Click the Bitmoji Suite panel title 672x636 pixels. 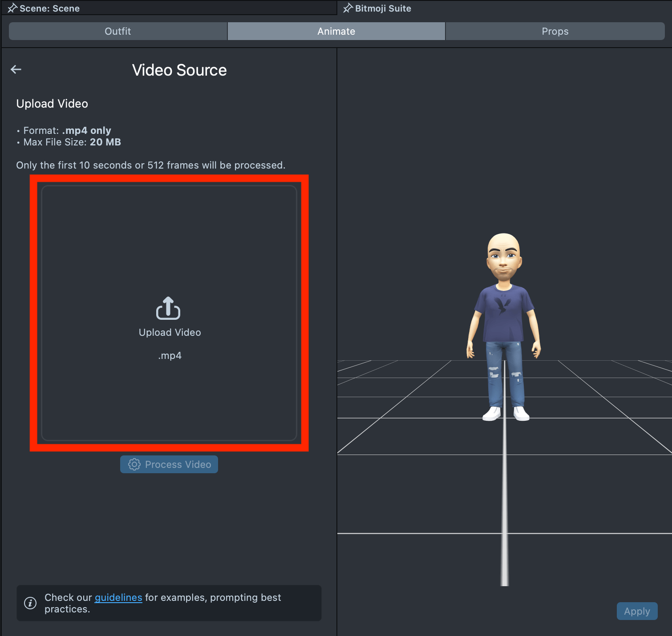point(383,8)
